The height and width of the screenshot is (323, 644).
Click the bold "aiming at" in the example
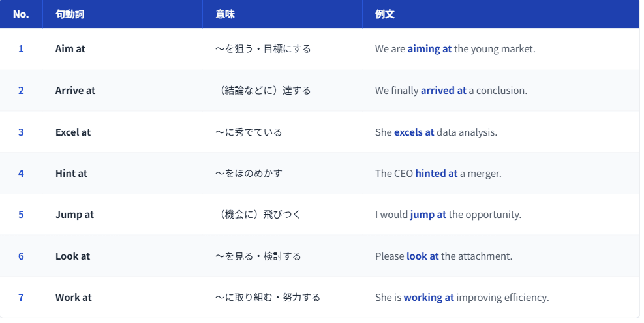(x=429, y=49)
